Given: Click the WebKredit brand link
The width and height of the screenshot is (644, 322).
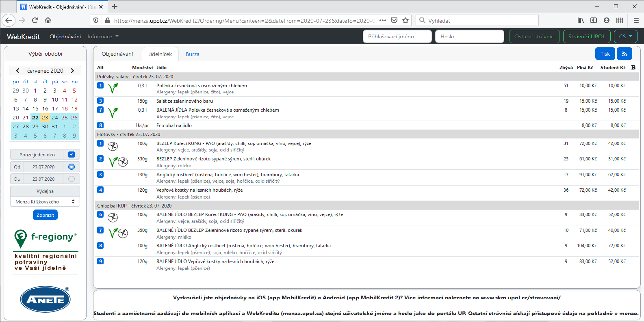Looking at the screenshot, I should click(24, 37).
